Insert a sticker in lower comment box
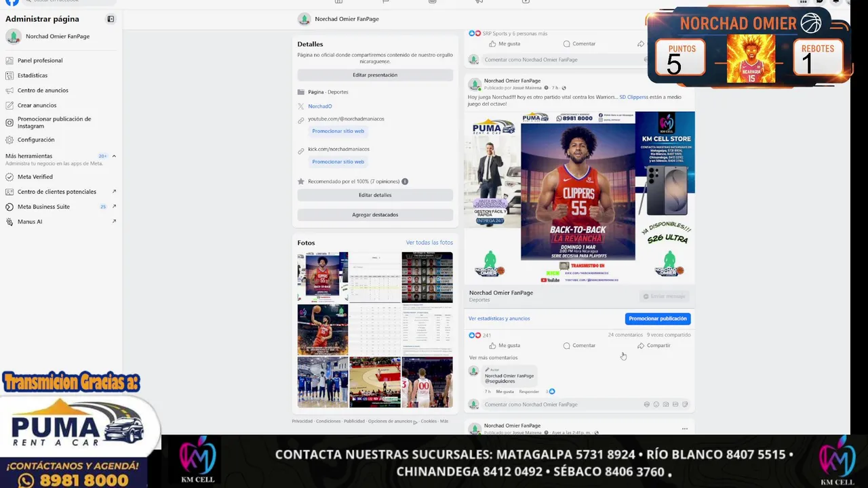The height and width of the screenshot is (488, 868). [685, 405]
